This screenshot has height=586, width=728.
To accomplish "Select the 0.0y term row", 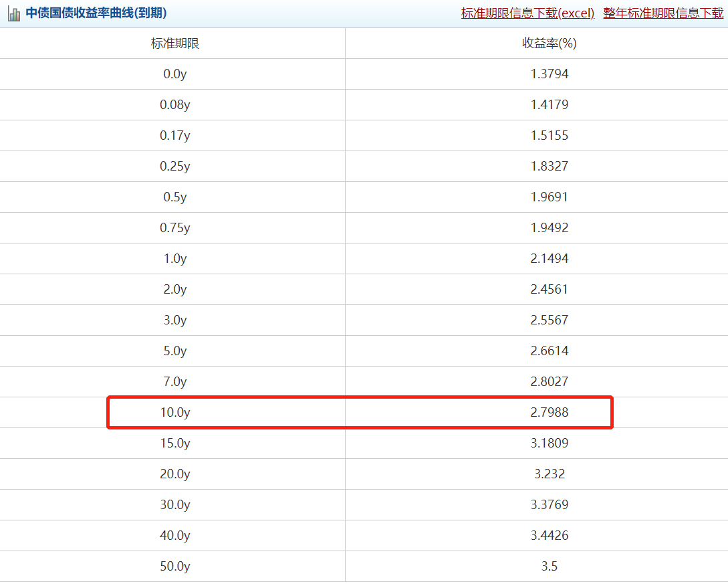I will pyautogui.click(x=174, y=74).
